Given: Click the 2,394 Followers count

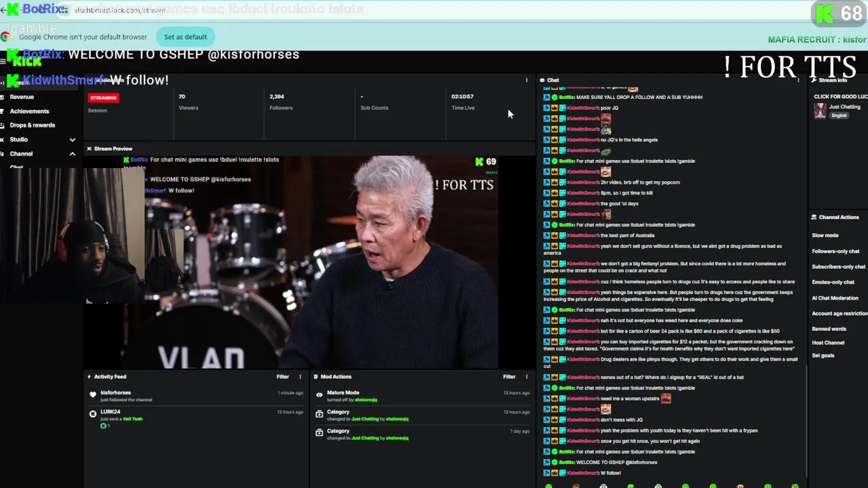Looking at the screenshot, I should tap(277, 97).
